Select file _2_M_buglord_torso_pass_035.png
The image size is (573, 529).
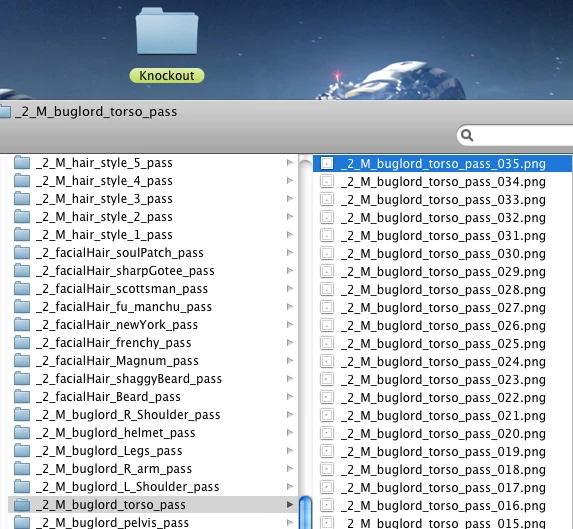443,163
